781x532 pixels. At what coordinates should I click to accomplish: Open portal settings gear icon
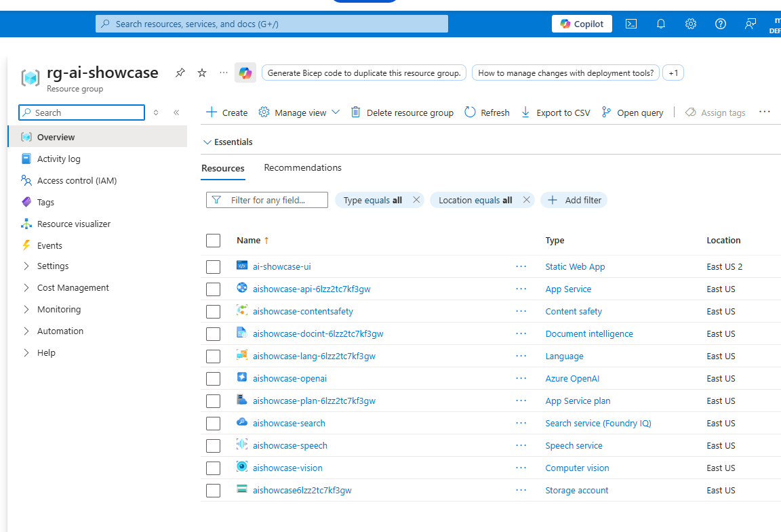690,24
